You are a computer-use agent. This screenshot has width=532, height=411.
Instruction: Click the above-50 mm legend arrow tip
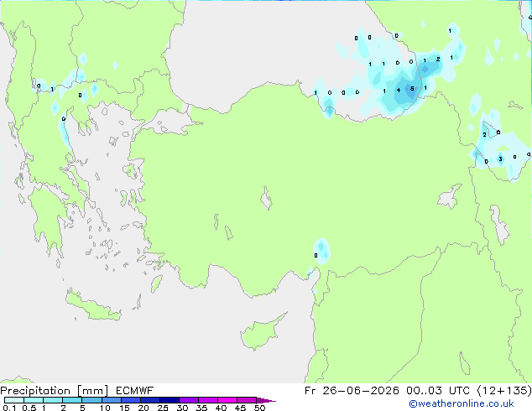point(266,400)
